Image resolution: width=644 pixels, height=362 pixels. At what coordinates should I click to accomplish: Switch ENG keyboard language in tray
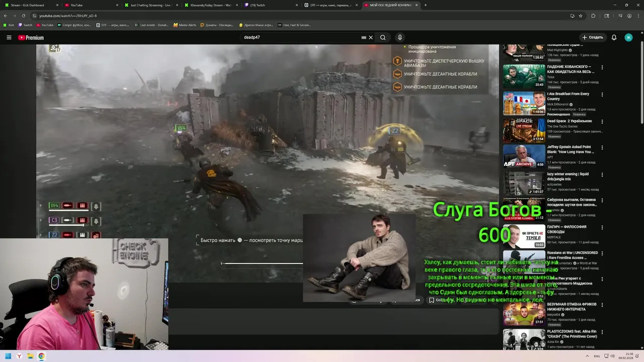pos(597,356)
